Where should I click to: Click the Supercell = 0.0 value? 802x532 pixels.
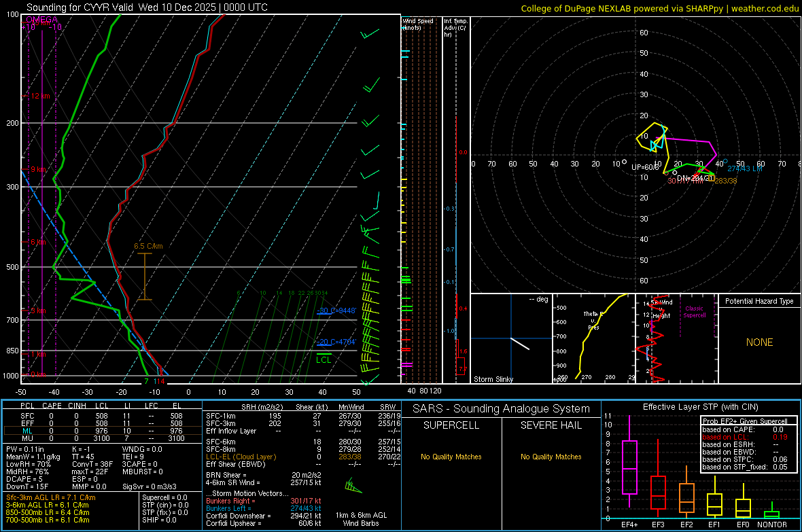pyautogui.click(x=164, y=497)
